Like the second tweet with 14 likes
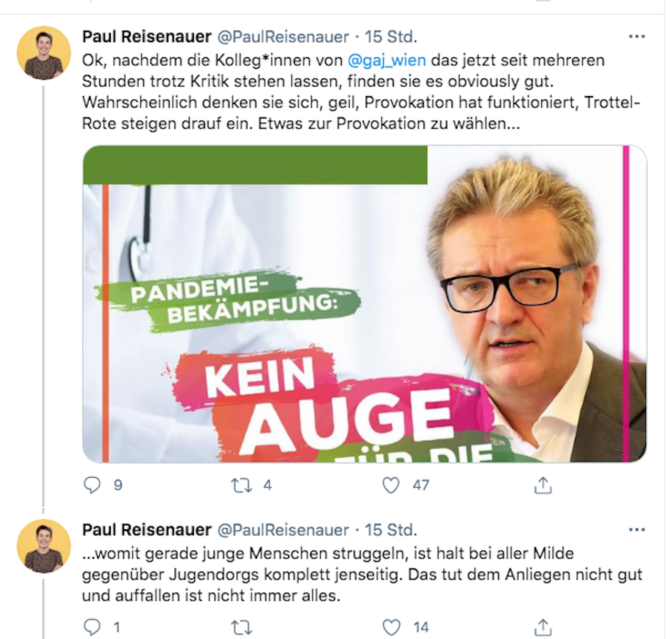Viewport: 672px width, 639px height. pyautogui.click(x=391, y=627)
